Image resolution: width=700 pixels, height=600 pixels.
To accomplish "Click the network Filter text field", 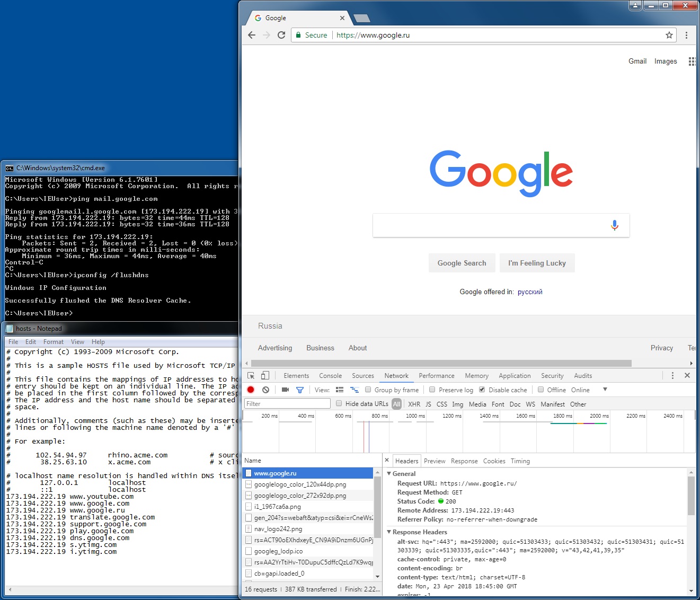I will click(x=287, y=403).
